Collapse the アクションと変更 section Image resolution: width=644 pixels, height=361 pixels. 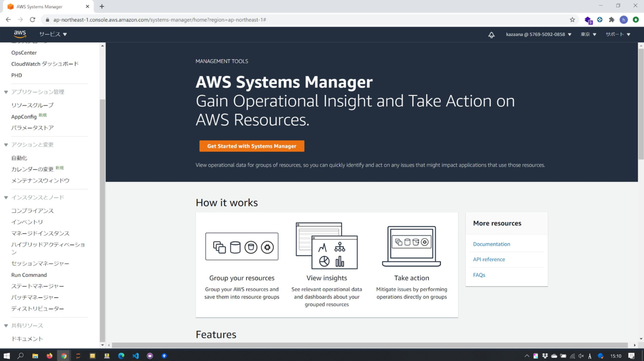click(6, 144)
